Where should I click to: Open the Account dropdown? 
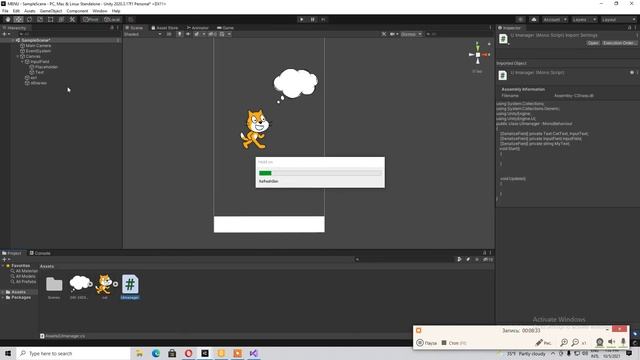pyautogui.click(x=554, y=19)
